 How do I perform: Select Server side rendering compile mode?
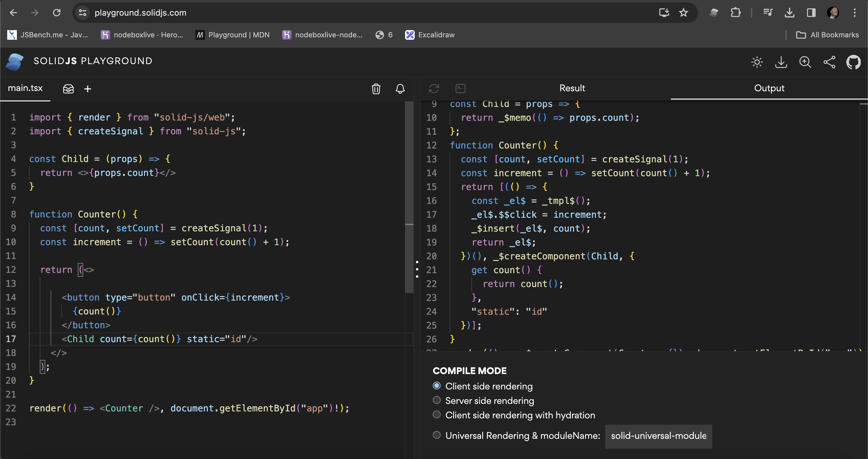coord(437,400)
